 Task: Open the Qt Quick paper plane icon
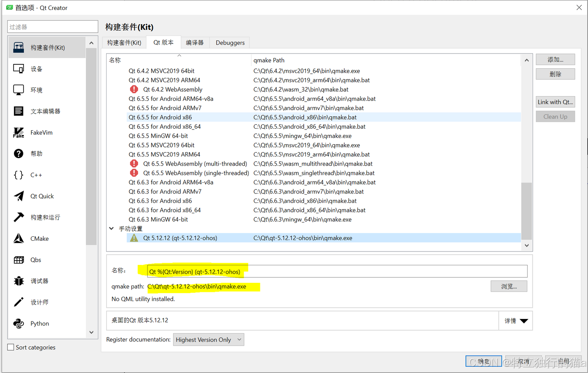(19, 196)
